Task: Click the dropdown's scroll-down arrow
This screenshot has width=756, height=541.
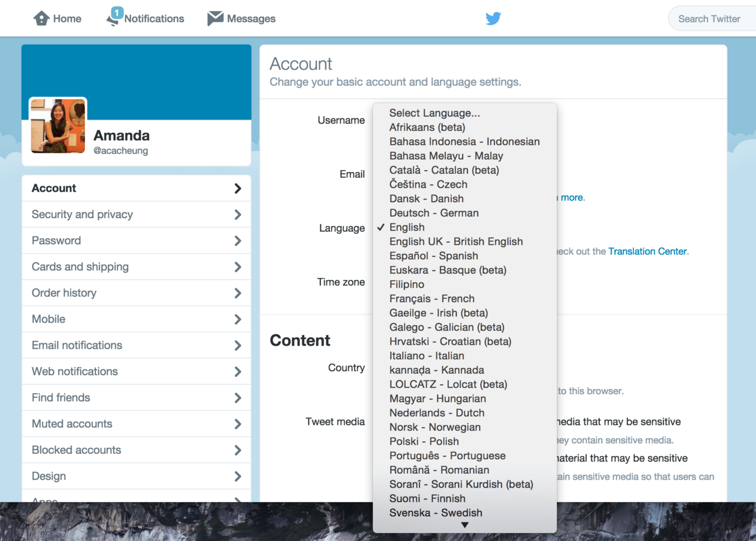Action: 465,525
